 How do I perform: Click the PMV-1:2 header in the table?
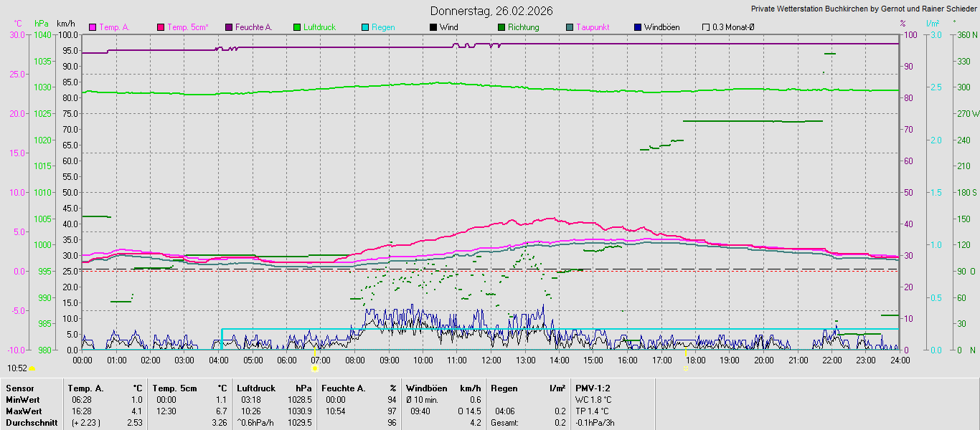tap(592, 388)
